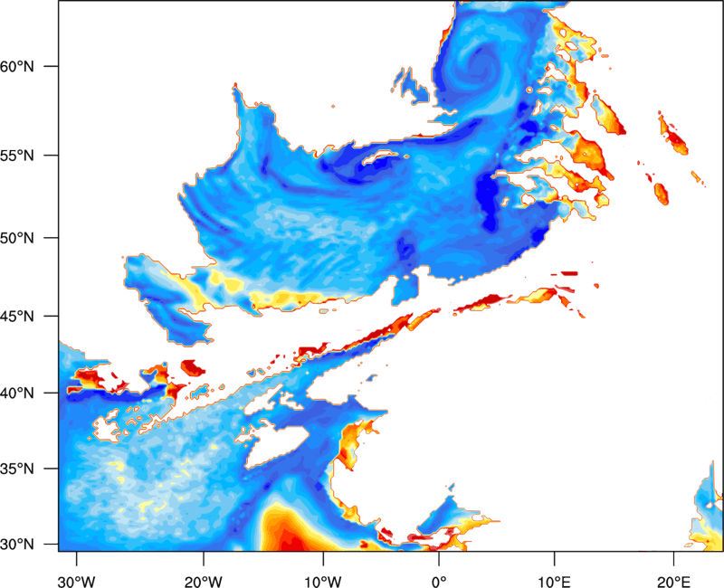Click the 20°W longitude label
Screen dimensions: 724x588
204,582
